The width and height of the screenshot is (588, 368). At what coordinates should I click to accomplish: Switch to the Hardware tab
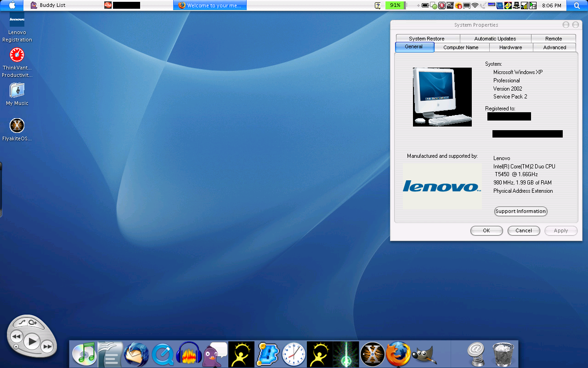click(511, 47)
